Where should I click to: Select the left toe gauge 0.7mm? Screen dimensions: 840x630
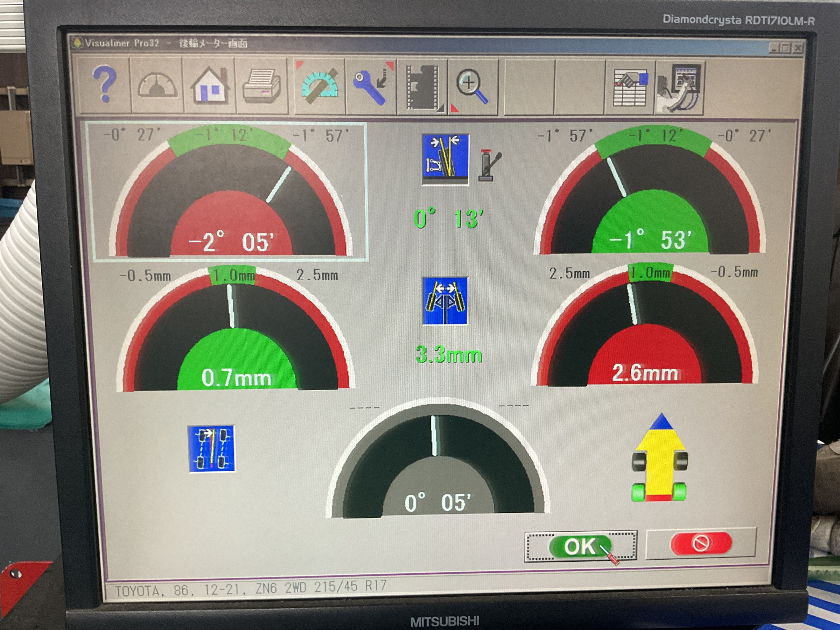coord(236,329)
